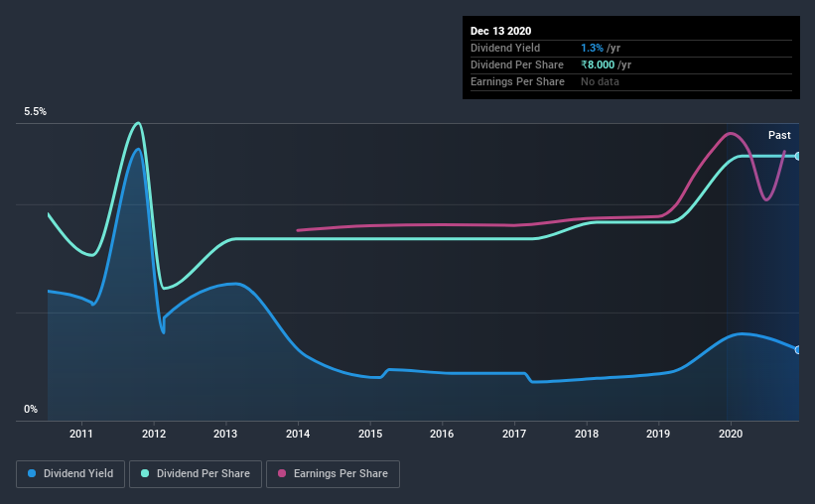The image size is (815, 504).
Task: Click the Dec 13 2020 tooltip date
Action: (x=500, y=31)
